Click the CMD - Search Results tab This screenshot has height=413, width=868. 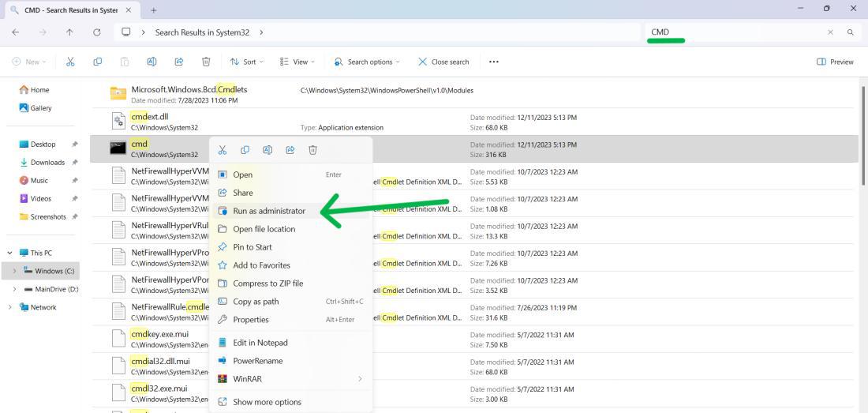(x=71, y=10)
